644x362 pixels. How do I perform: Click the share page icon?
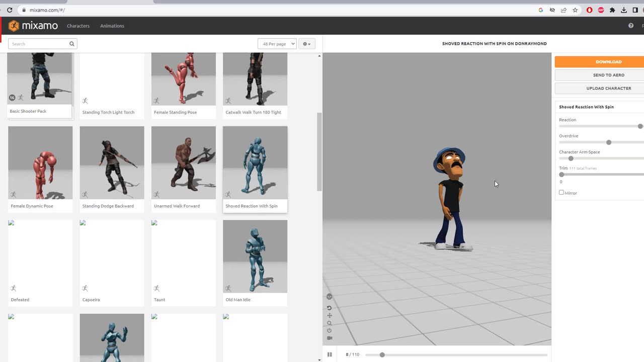click(563, 10)
